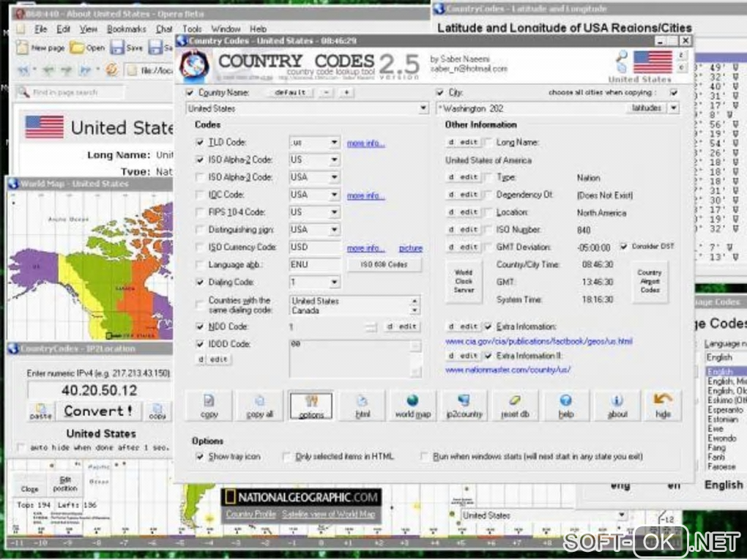Expand the ISO Alpha-3 Code dropdown

coord(335,177)
